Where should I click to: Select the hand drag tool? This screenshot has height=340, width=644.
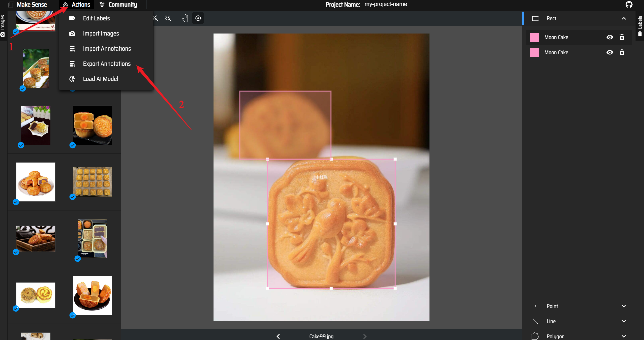tap(185, 18)
